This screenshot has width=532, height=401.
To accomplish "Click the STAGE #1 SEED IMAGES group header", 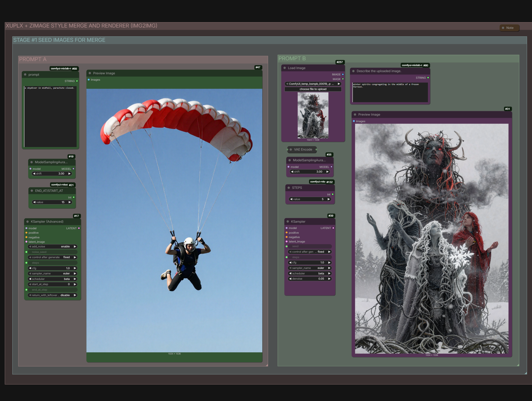I will pos(59,40).
